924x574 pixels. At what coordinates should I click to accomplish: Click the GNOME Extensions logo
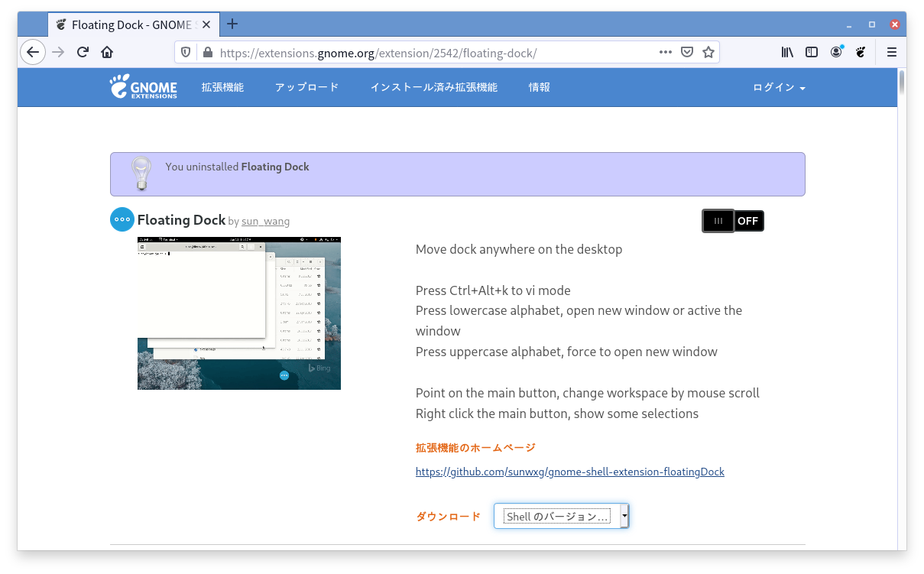[x=143, y=86]
